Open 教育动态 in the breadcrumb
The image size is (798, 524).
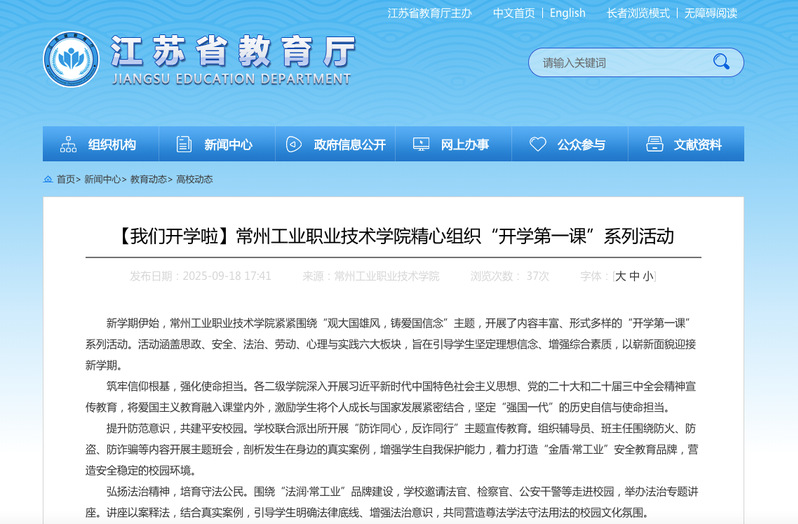pos(148,180)
